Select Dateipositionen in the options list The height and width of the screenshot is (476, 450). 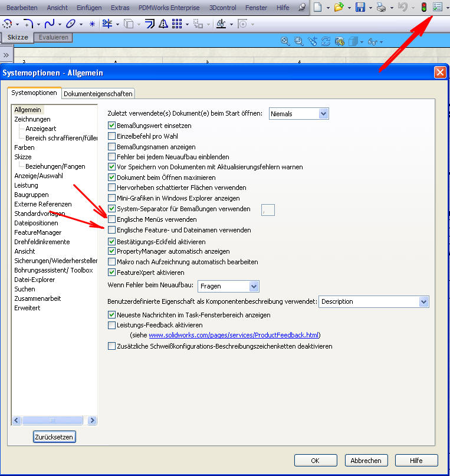[x=36, y=223]
